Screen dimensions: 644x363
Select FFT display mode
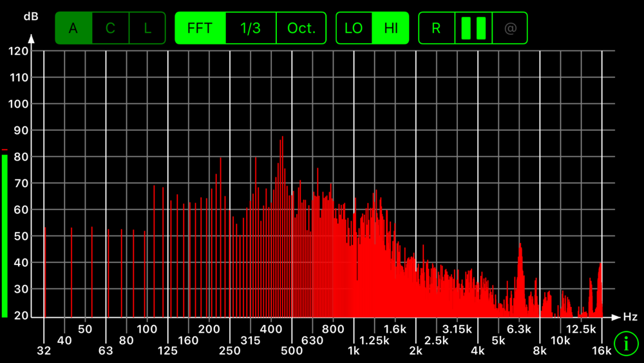[200, 28]
